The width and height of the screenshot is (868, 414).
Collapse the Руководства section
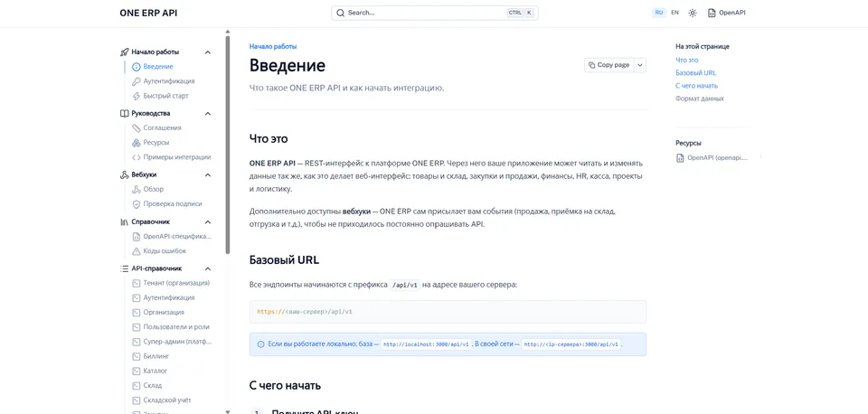click(x=208, y=114)
